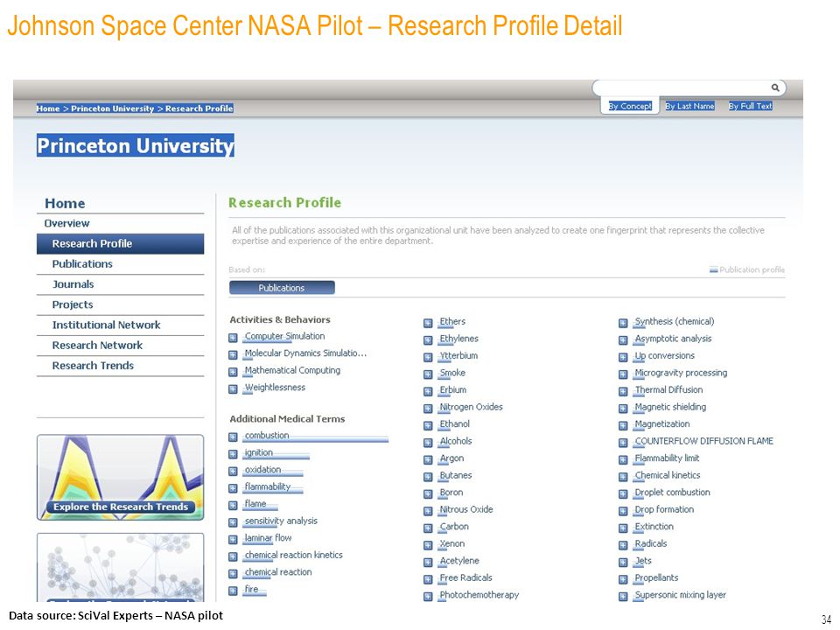Click plus icon beside COUNTERFLOW DIFFUSION FLAME
The image size is (840, 630).
point(622,443)
